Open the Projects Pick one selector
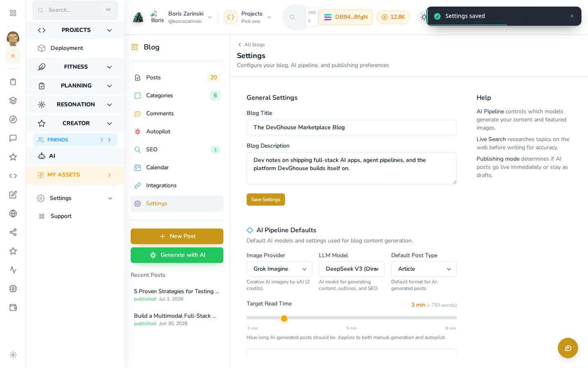 [x=248, y=17]
